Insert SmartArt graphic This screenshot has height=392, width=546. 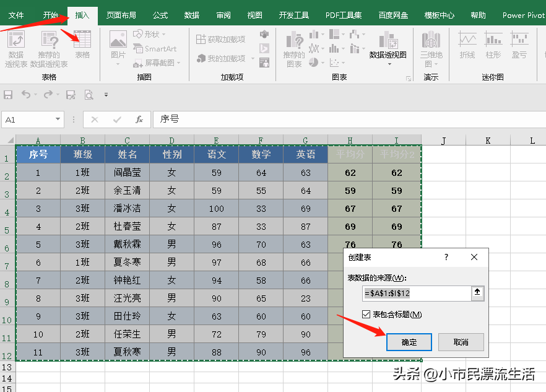pos(155,49)
